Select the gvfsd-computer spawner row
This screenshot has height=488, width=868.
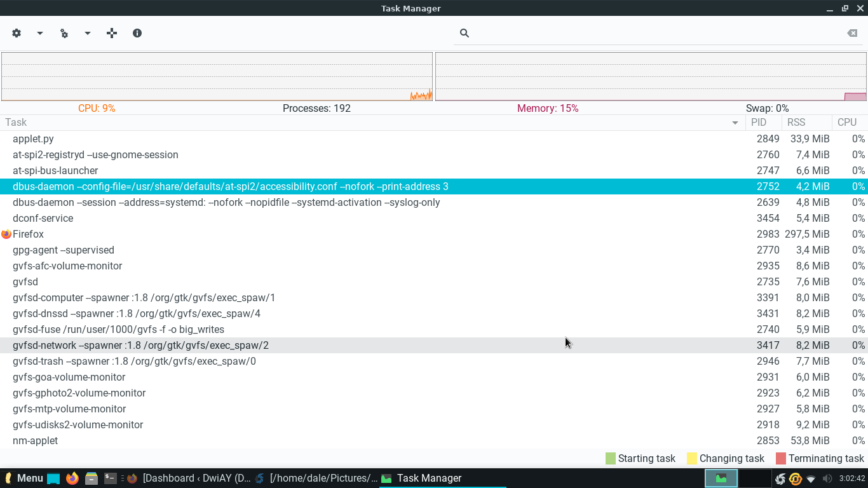(x=434, y=297)
